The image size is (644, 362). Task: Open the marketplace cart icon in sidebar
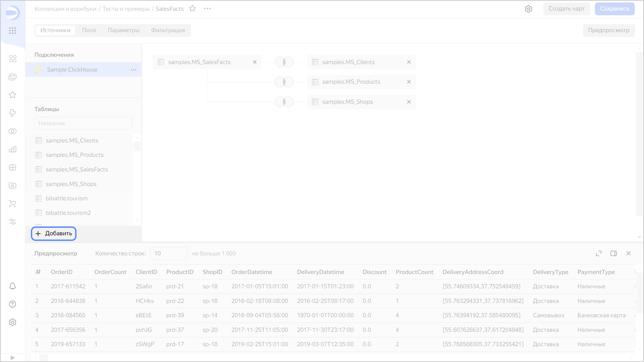click(x=12, y=203)
